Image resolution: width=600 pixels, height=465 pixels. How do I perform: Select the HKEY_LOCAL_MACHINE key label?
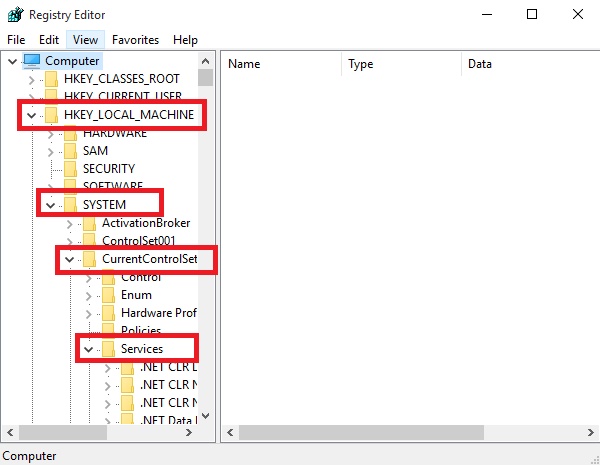click(x=129, y=115)
